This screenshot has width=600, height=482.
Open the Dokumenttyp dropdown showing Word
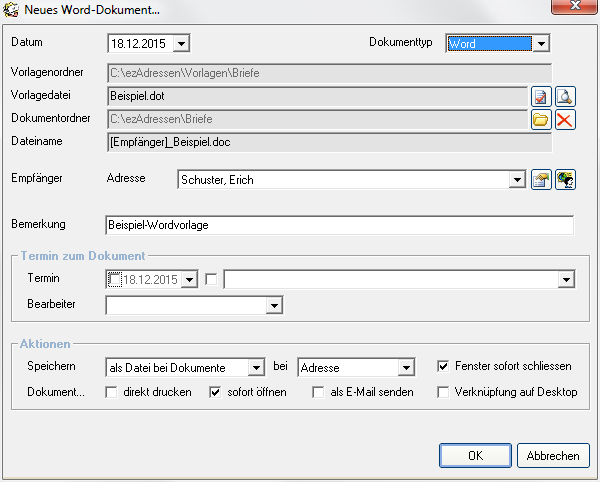pos(540,44)
